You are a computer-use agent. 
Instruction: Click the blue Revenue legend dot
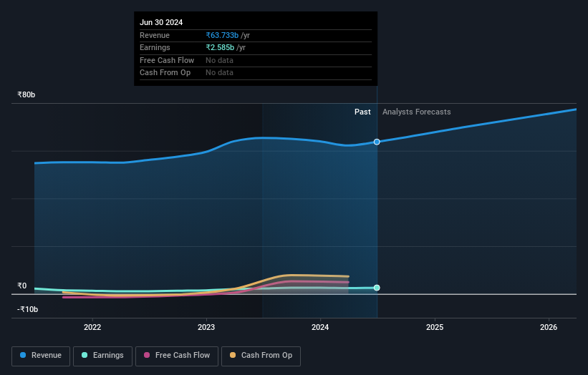coord(23,355)
